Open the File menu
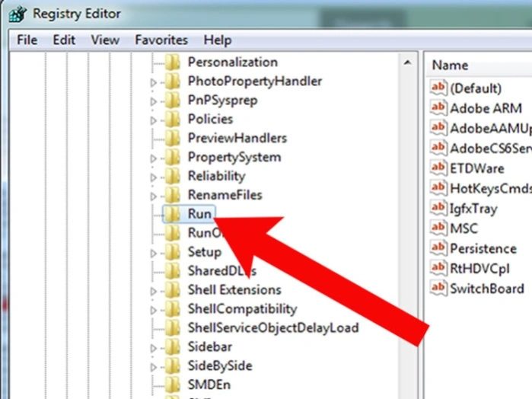Viewport: 532px width, 399px height. coord(27,40)
